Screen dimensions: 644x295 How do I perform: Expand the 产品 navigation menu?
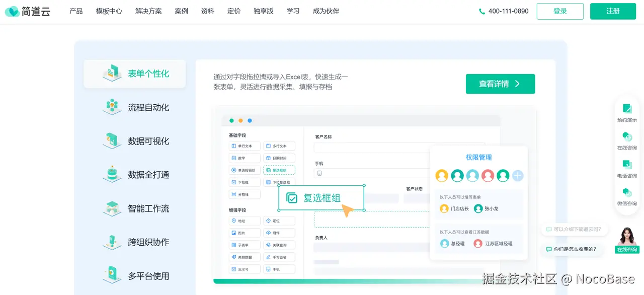75,11
